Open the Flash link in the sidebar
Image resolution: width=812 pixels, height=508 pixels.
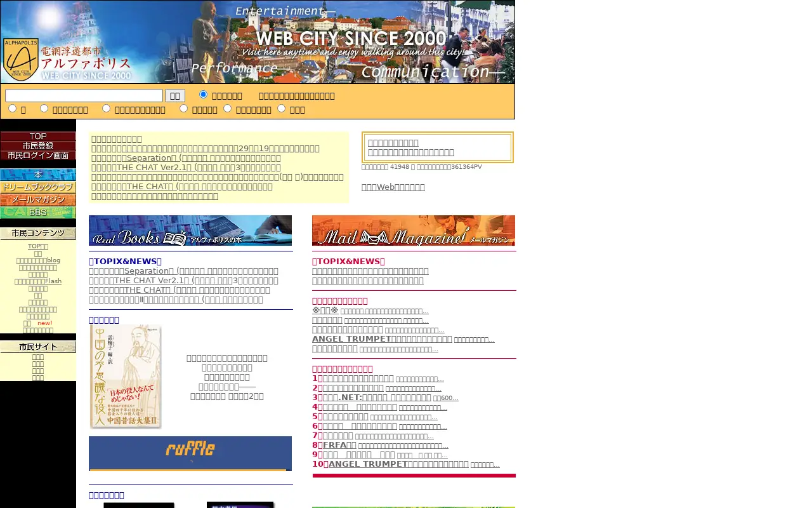click(x=38, y=281)
